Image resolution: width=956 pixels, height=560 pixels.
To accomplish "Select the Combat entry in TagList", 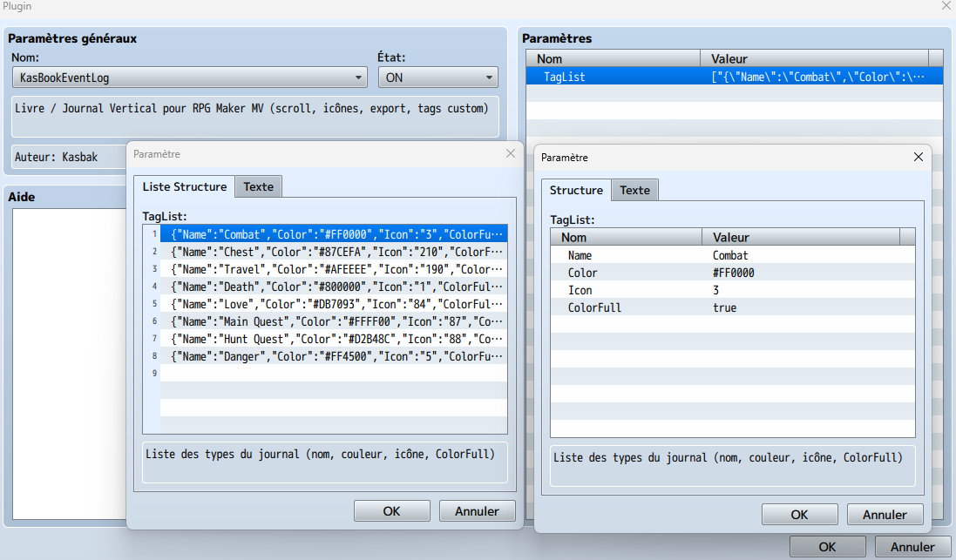I will 334,234.
